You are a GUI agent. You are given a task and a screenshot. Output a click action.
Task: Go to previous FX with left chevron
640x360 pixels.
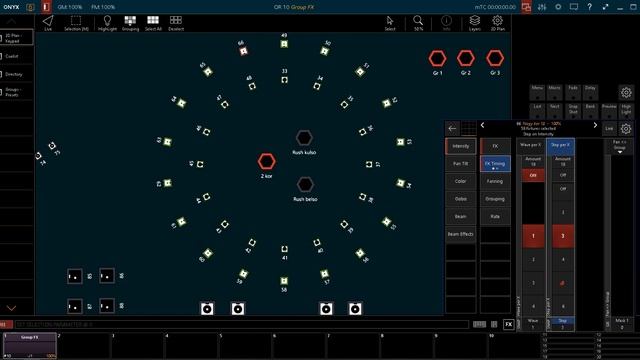pyautogui.click(x=482, y=125)
